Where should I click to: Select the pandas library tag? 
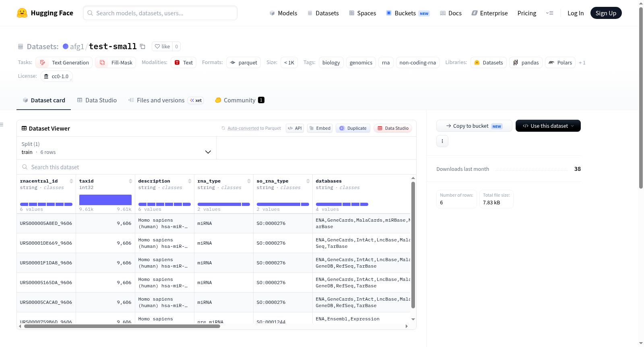pos(526,62)
